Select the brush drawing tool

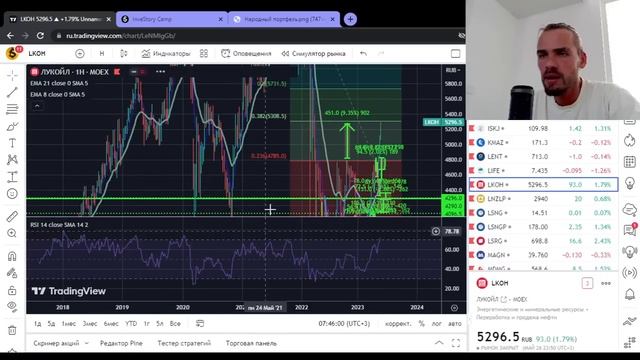click(x=12, y=126)
